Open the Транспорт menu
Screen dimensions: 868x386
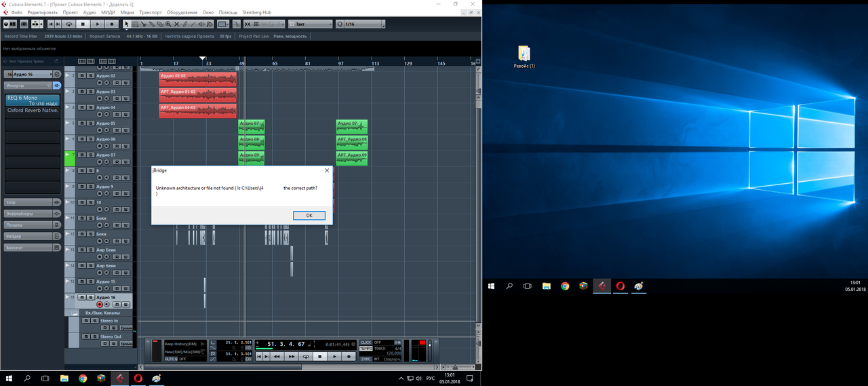[152, 12]
